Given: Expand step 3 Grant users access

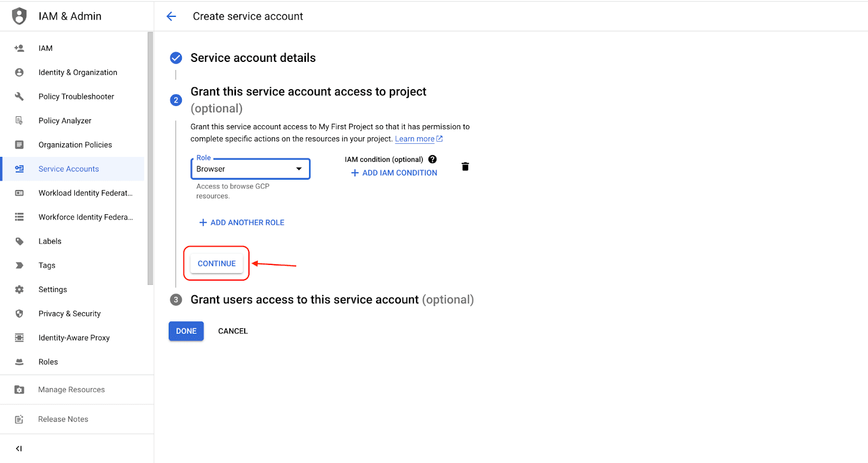Looking at the screenshot, I should [331, 300].
